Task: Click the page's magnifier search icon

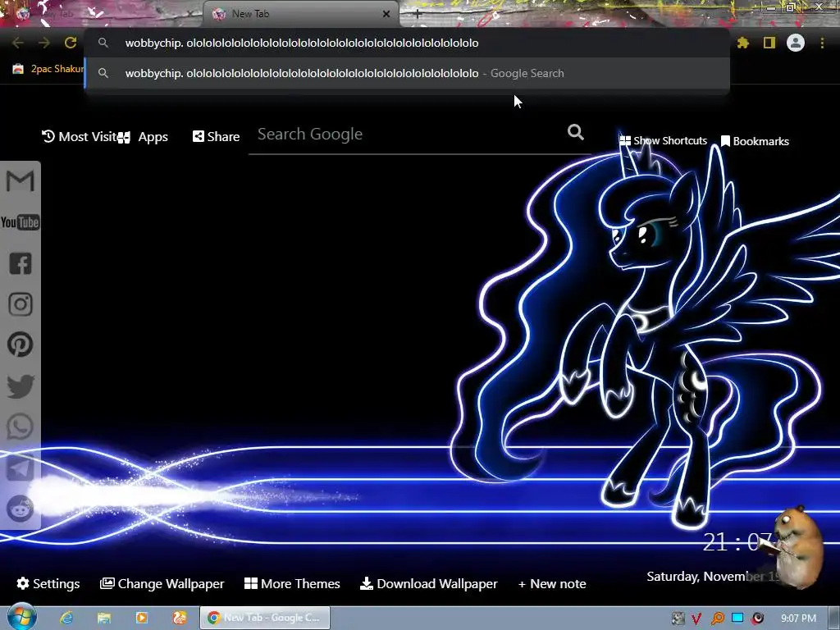Action: coord(575,132)
